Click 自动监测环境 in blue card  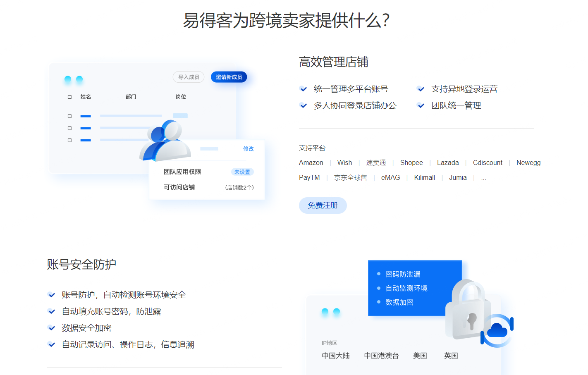coord(406,288)
